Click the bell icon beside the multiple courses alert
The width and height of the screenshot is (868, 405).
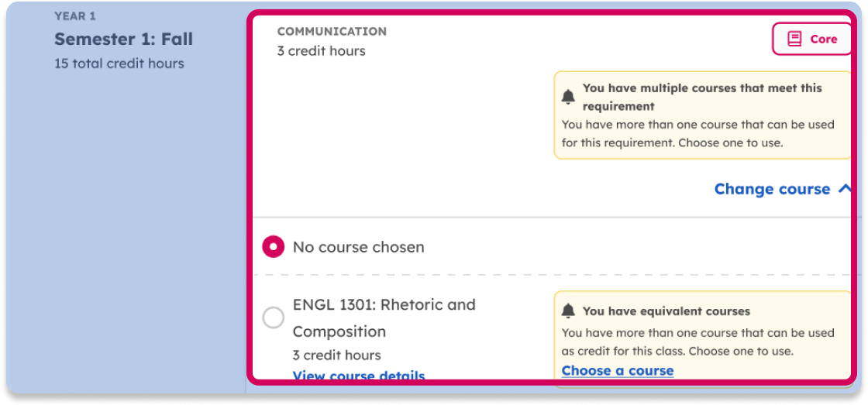(x=568, y=97)
